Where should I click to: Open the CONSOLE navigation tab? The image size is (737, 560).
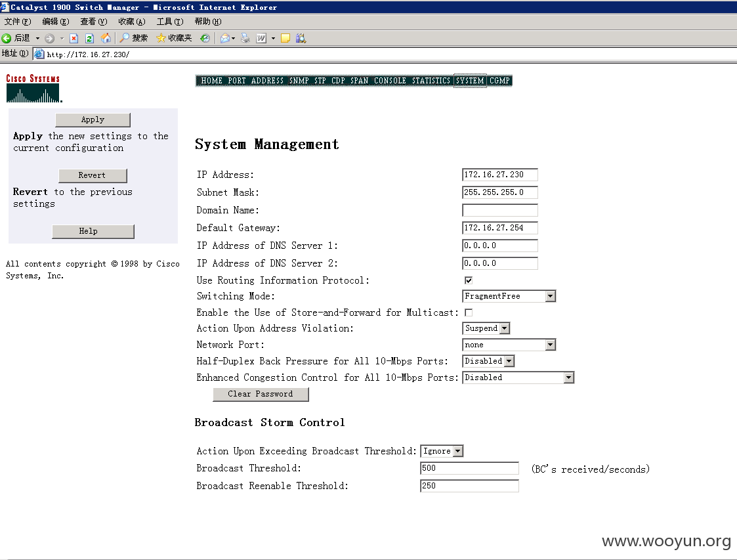coord(390,81)
